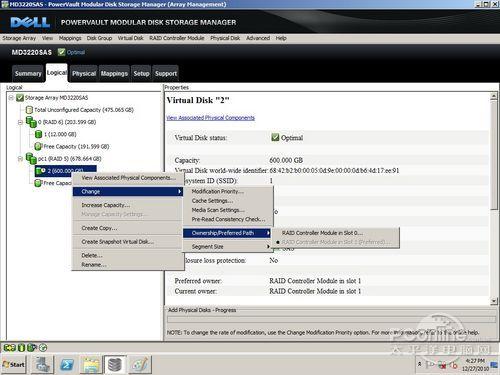Screen dimensions: 500x375
Task: Click the second status bar cylinder icon
Action: (x=21, y=348)
